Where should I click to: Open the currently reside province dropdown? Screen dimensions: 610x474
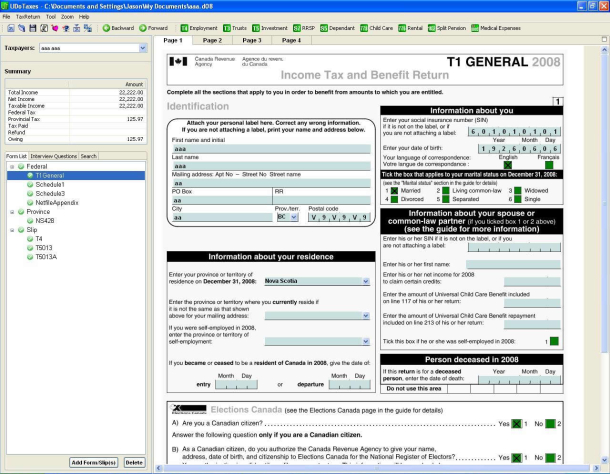pos(366,316)
